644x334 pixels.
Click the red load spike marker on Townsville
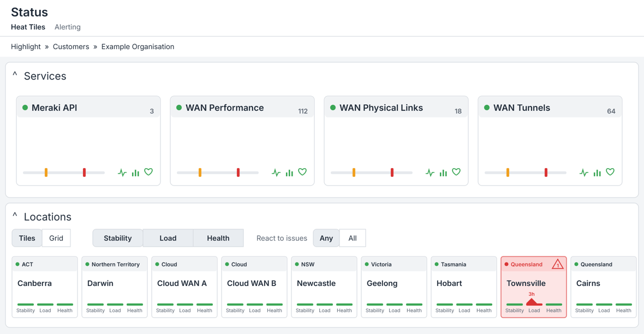(532, 302)
